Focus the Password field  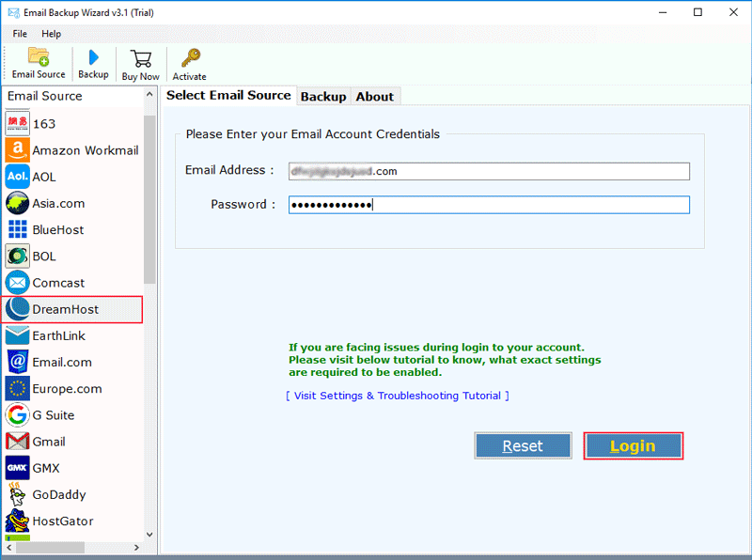click(489, 205)
